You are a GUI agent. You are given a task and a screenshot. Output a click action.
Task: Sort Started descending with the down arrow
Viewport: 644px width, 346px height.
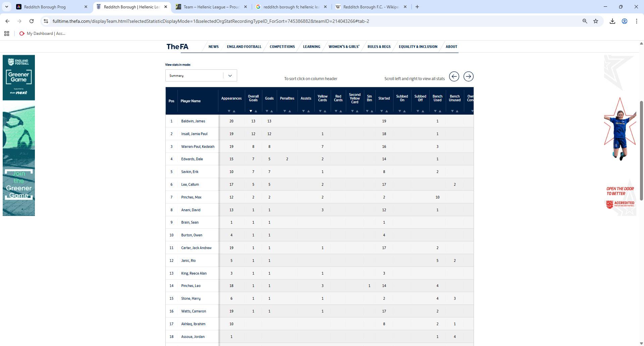click(382, 111)
